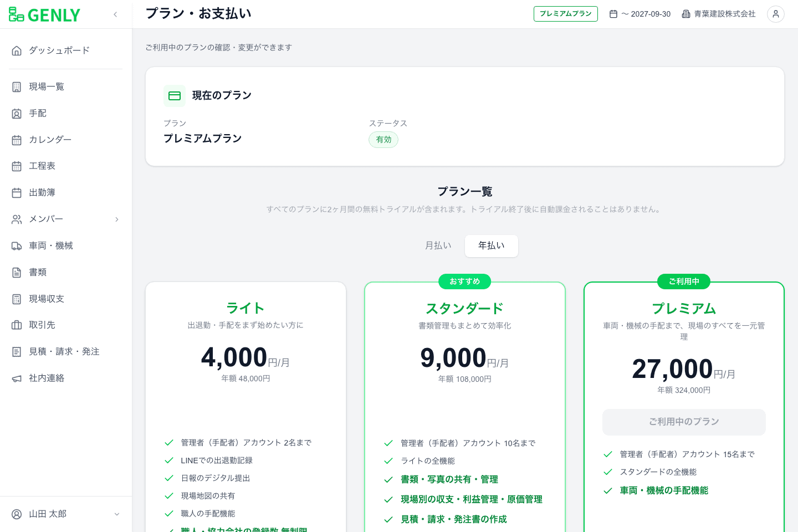Open ダッシュボード from the sidebar
The width and height of the screenshot is (798, 532).
[x=66, y=50]
